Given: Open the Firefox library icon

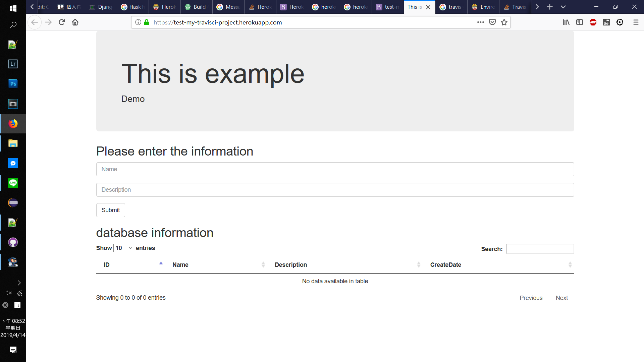Looking at the screenshot, I should 566,22.
